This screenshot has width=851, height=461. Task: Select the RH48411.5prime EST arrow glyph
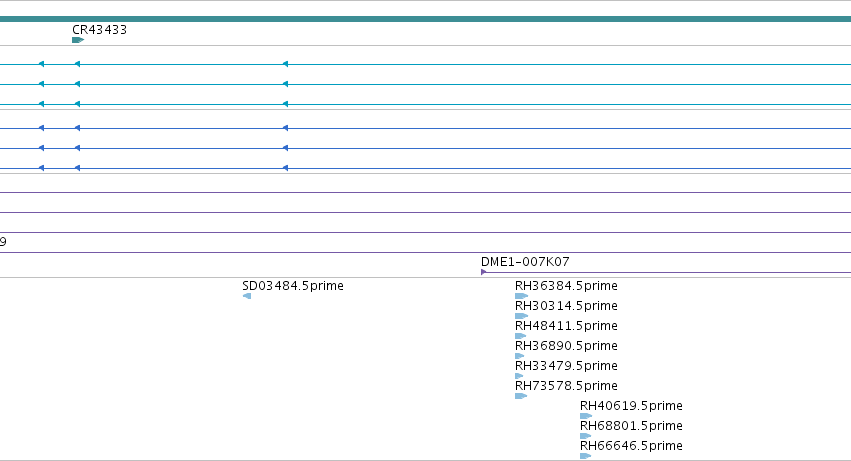click(x=520, y=336)
